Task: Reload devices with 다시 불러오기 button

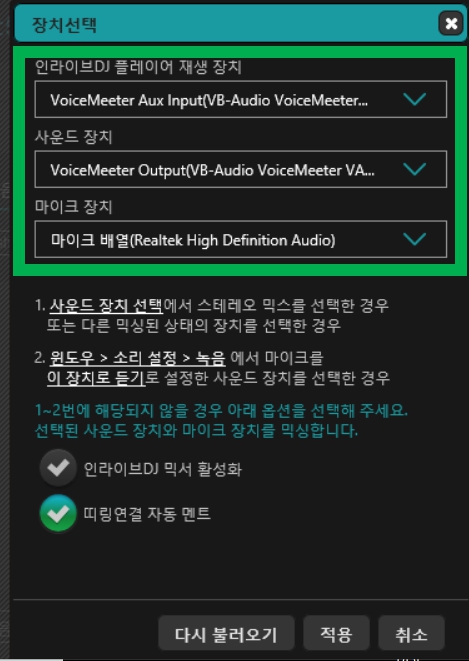Action: pos(226,633)
